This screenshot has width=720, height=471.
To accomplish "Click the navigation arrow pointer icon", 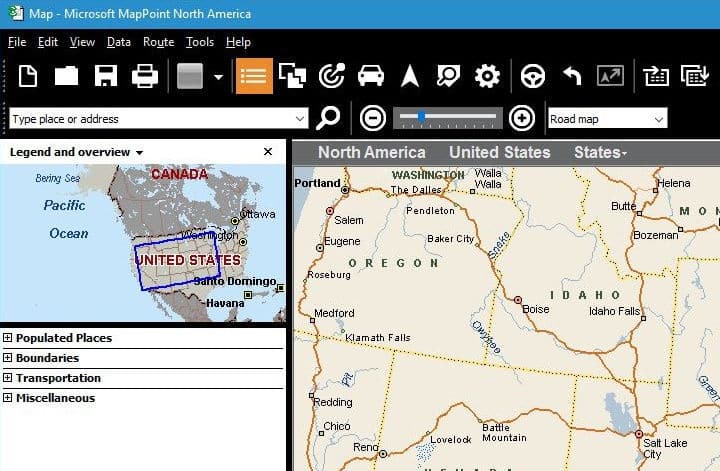I will click(410, 76).
